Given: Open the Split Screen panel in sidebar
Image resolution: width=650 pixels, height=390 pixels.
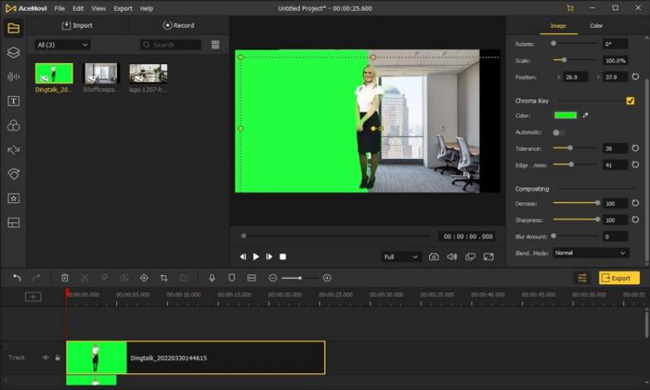Looking at the screenshot, I should click(x=13, y=223).
